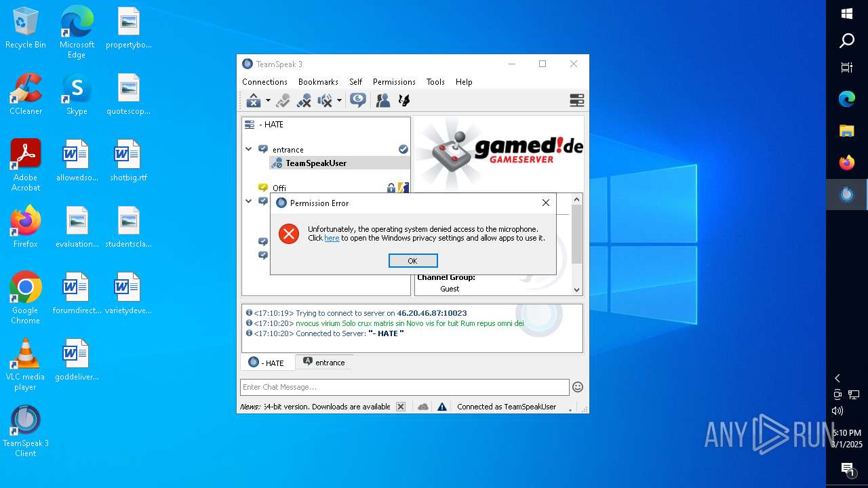Collapse the channel beneath Offi using its chevron
This screenshot has width=868, height=488.
(x=249, y=201)
